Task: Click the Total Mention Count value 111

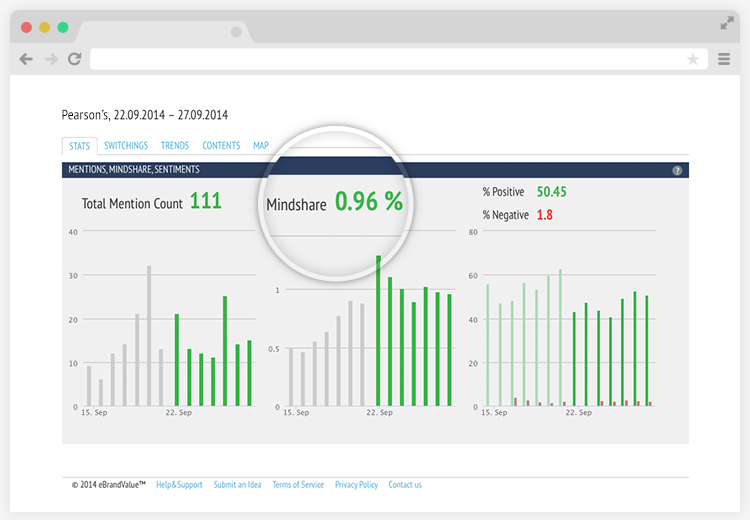Action: click(x=206, y=201)
